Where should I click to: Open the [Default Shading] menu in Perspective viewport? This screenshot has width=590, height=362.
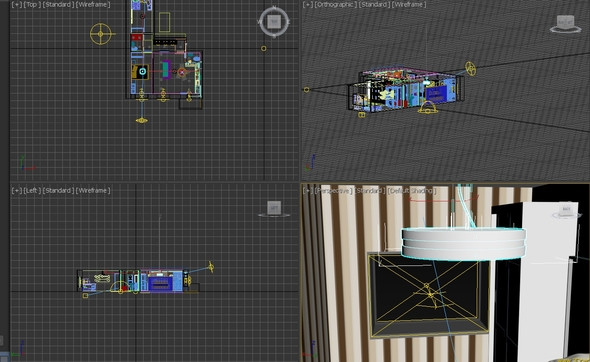(x=412, y=191)
